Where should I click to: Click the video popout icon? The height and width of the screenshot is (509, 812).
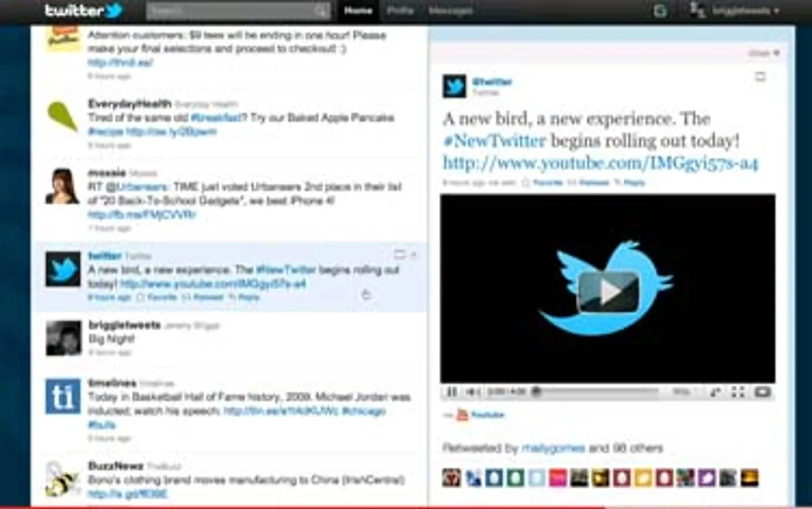(x=716, y=392)
